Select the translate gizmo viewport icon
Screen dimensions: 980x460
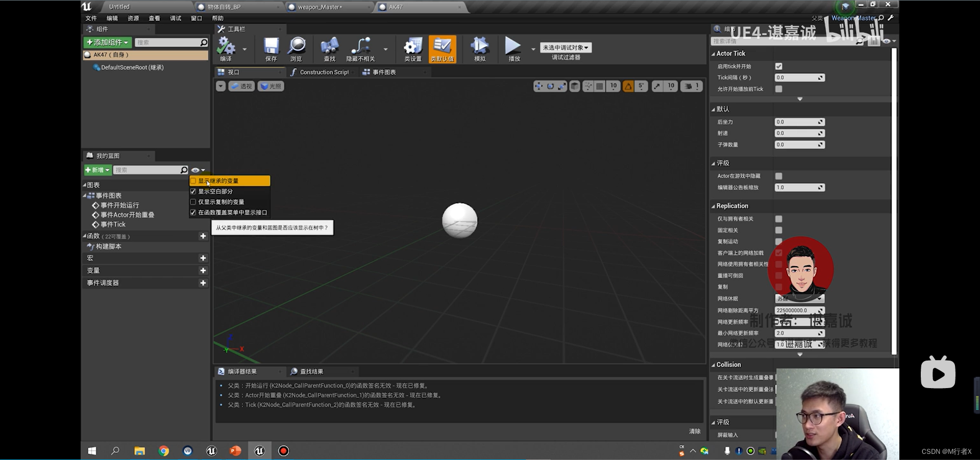[x=538, y=86]
